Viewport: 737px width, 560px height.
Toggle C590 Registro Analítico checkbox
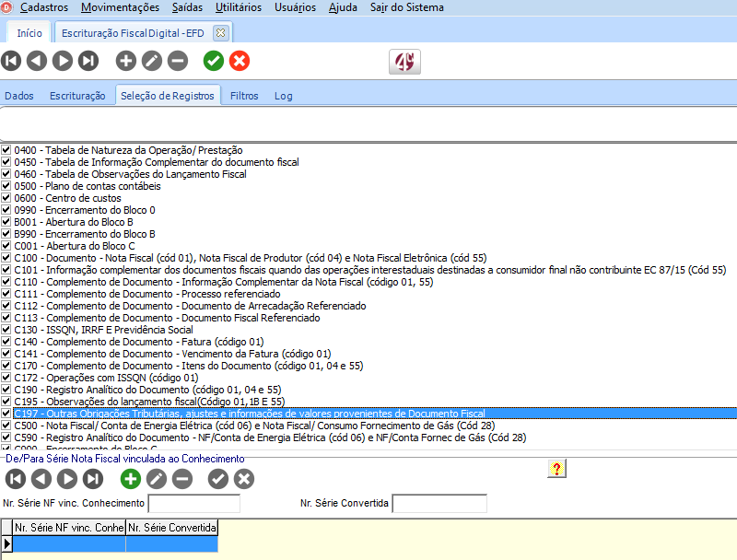6,437
